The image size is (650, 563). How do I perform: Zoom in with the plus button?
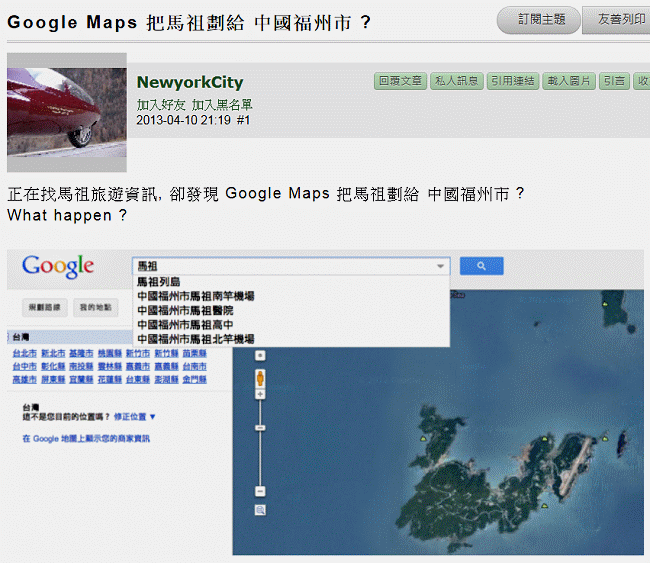tap(260, 394)
